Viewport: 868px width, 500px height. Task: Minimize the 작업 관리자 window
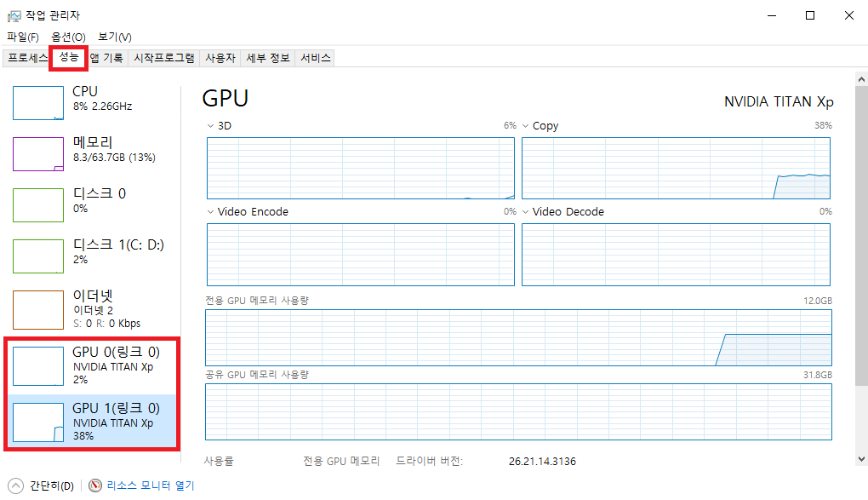click(772, 15)
